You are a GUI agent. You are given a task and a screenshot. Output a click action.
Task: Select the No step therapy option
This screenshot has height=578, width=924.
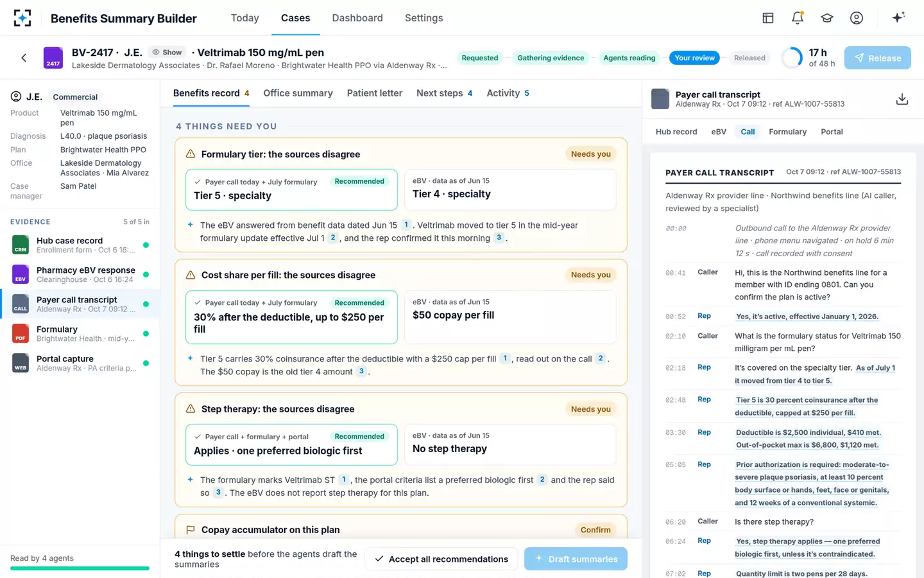(510, 444)
